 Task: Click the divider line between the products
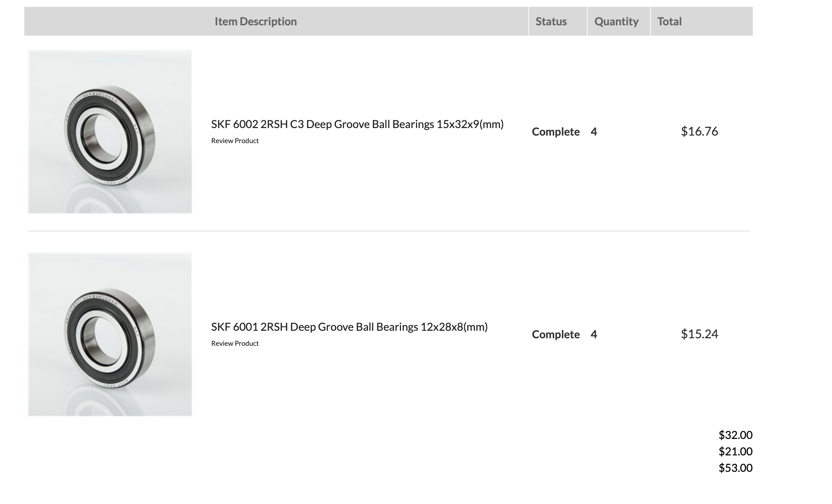(x=388, y=231)
